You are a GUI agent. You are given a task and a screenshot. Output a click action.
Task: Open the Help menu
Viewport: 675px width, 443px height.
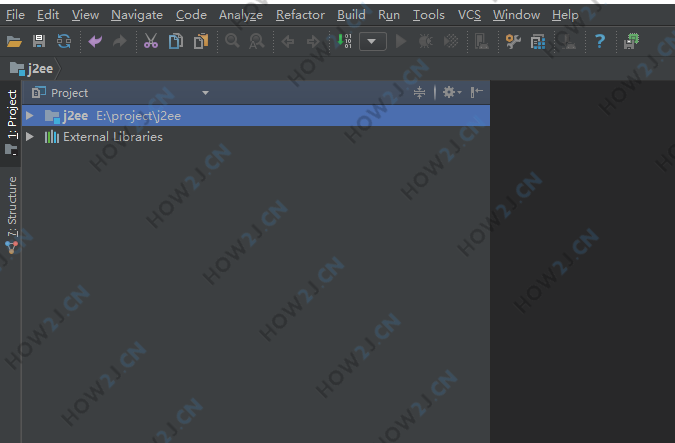click(565, 15)
